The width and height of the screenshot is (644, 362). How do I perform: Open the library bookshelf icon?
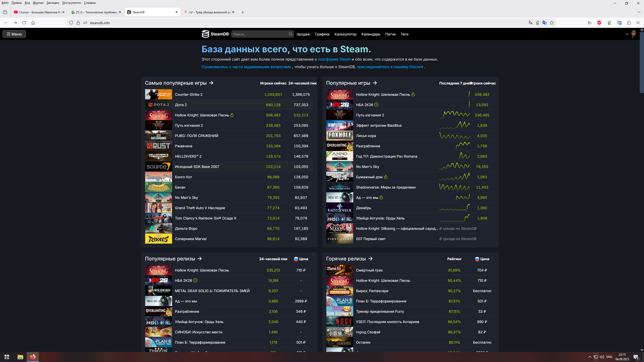pyautogui.click(x=590, y=23)
